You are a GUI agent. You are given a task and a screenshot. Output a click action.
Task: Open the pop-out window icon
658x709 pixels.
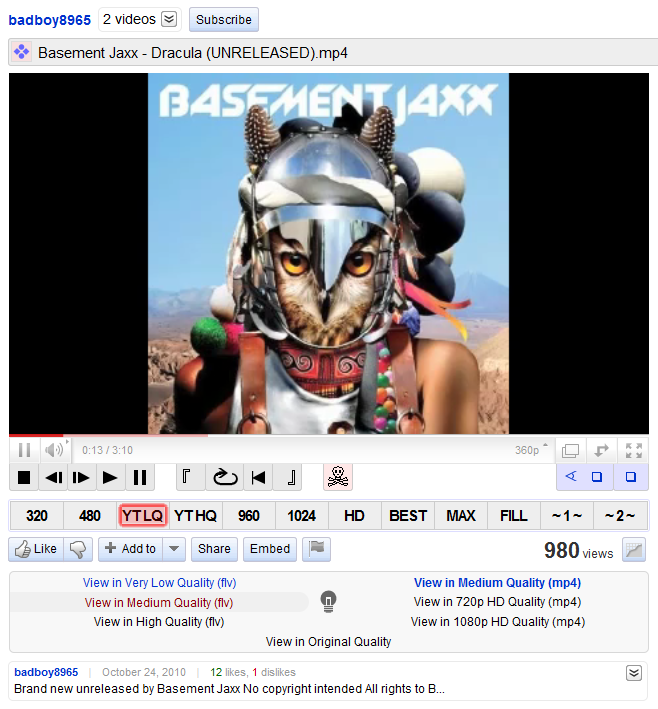[570, 450]
